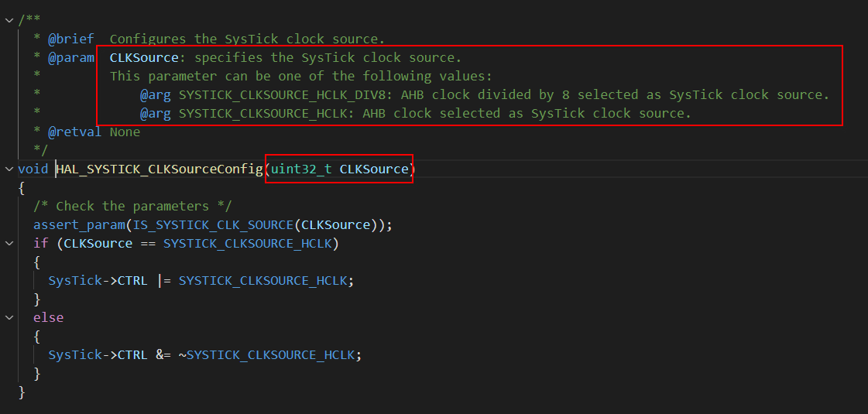Collapse the doc comment block fold chevron
The image size is (868, 414).
[9, 20]
